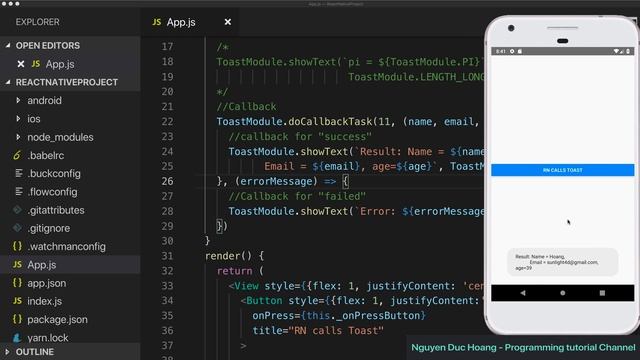The width and height of the screenshot is (640, 360).
Task: Expand the ios folder
Action: 18,119
